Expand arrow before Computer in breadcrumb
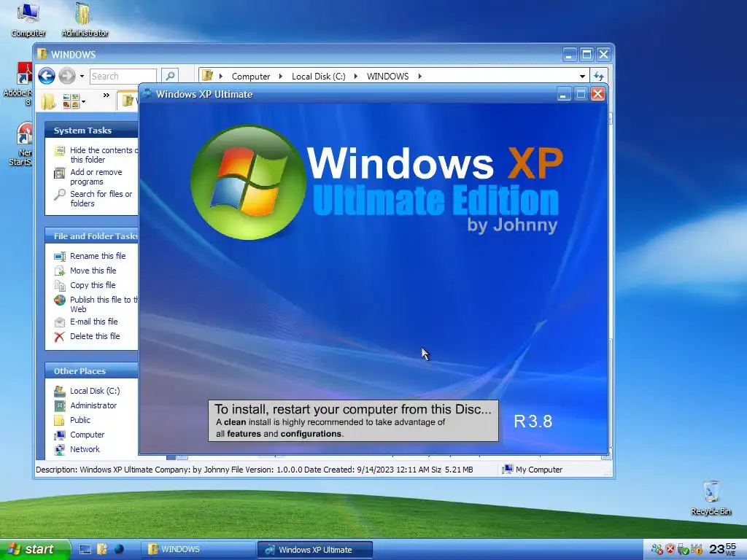Viewport: 747px width, 560px height. pos(220,76)
